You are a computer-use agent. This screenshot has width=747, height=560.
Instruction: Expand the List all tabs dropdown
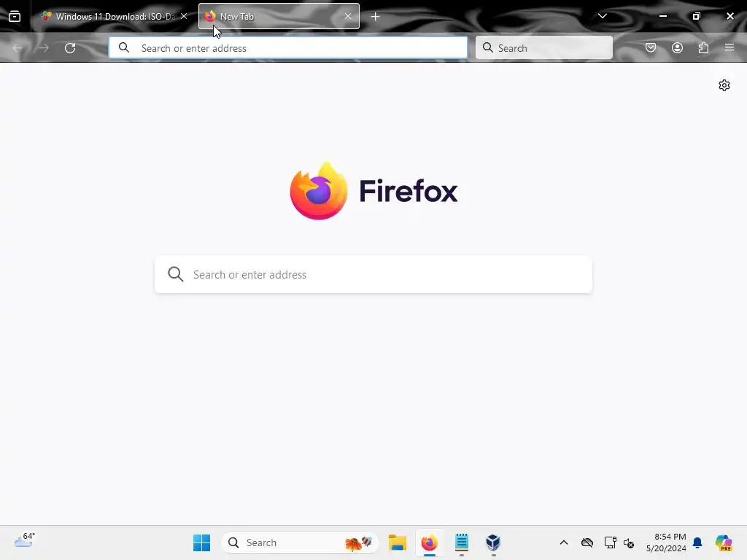pyautogui.click(x=602, y=16)
